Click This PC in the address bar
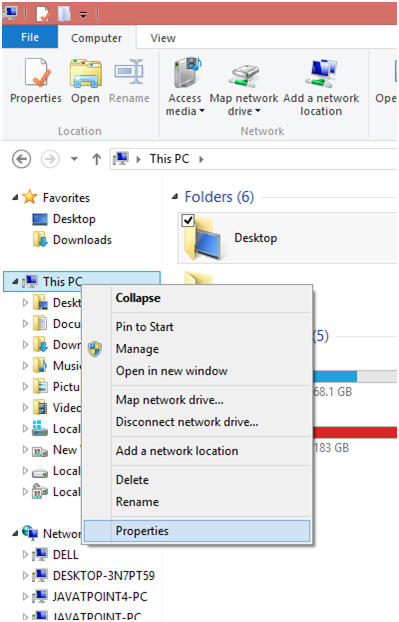Image resolution: width=399 pixels, height=622 pixels. coord(169,159)
